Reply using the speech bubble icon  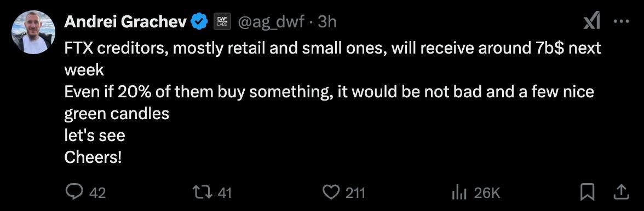pos(74,192)
